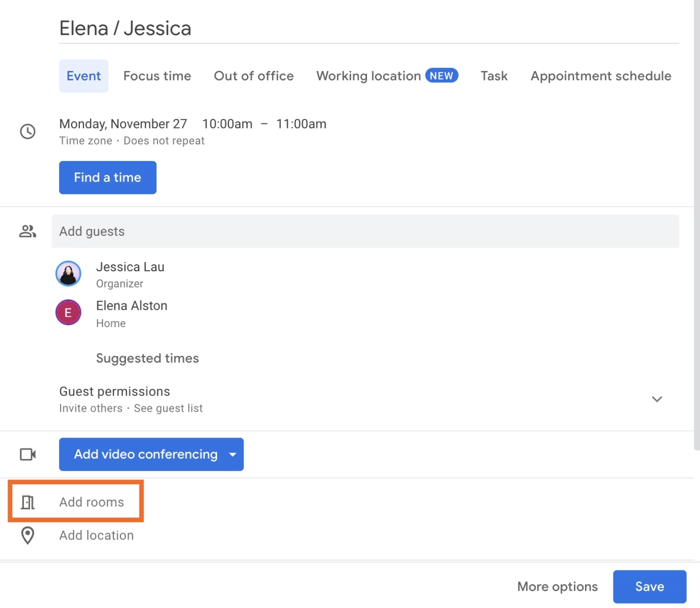This screenshot has width=700, height=608.
Task: Click the guests people icon
Action: click(27, 231)
